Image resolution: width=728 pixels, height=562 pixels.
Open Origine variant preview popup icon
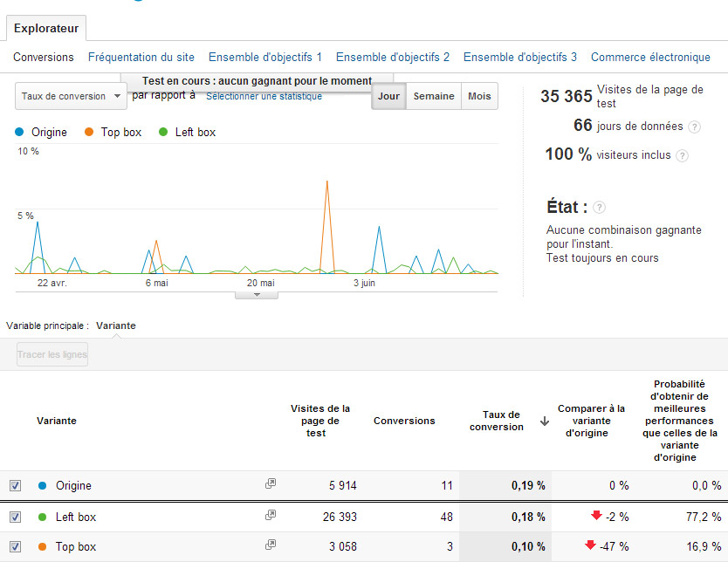[x=271, y=484]
